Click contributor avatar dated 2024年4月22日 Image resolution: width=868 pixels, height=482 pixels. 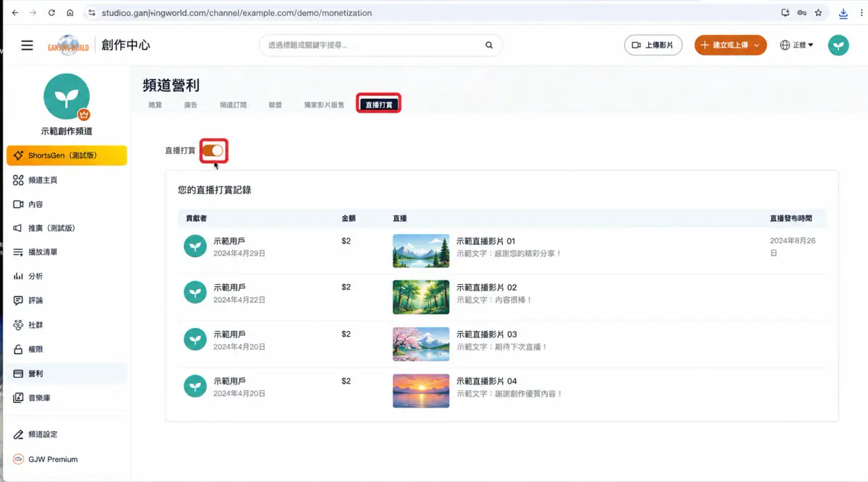pyautogui.click(x=195, y=293)
